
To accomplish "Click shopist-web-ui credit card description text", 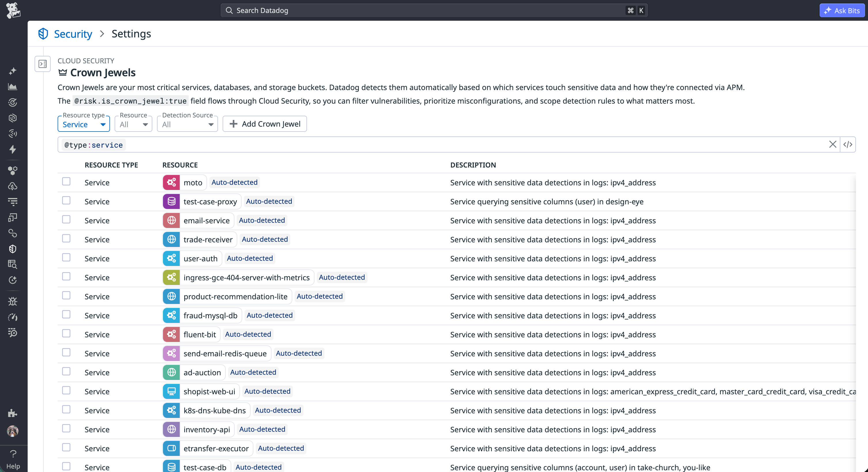I will coord(653,391).
